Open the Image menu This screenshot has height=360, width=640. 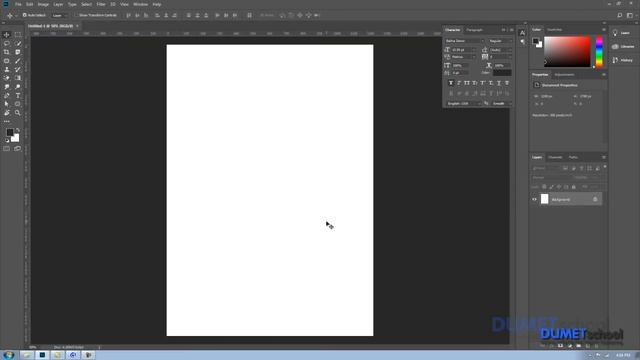[x=43, y=4]
